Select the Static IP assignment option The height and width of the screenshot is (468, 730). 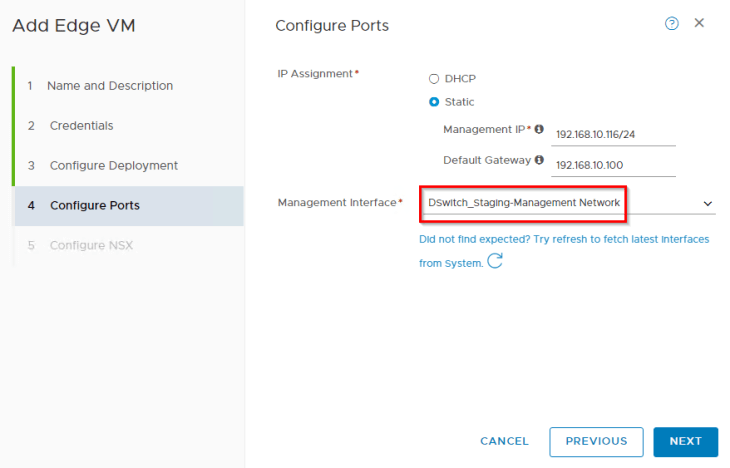coord(434,102)
